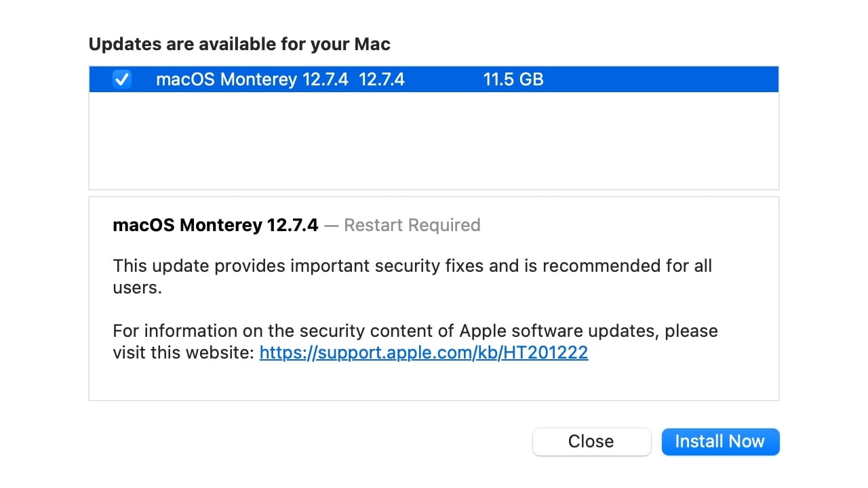Click the "Apple software updates, please" phrase
This screenshot has width=868, height=488.
[x=589, y=331]
